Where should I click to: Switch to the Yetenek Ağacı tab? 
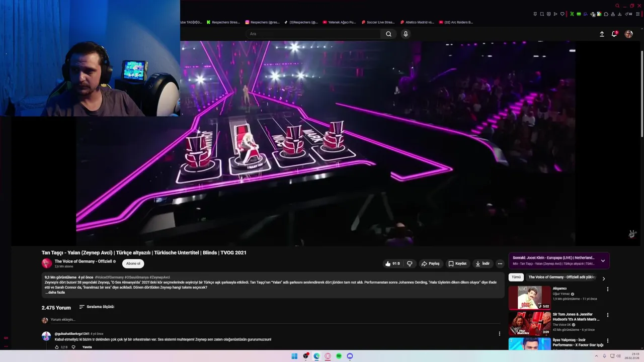340,22
